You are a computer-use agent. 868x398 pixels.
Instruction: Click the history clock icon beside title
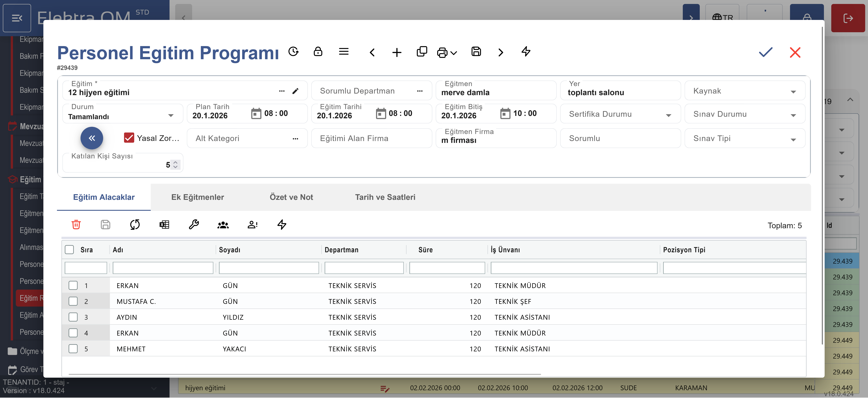click(293, 52)
